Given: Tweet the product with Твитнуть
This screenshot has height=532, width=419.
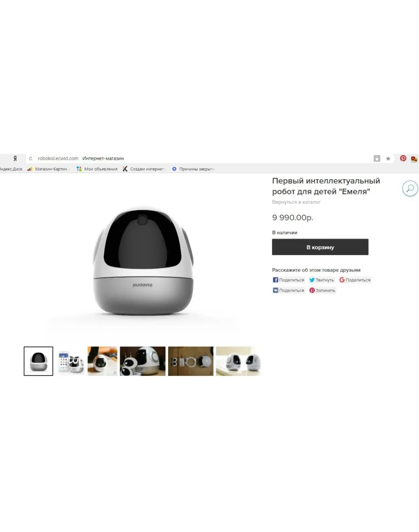Looking at the screenshot, I should click(322, 280).
